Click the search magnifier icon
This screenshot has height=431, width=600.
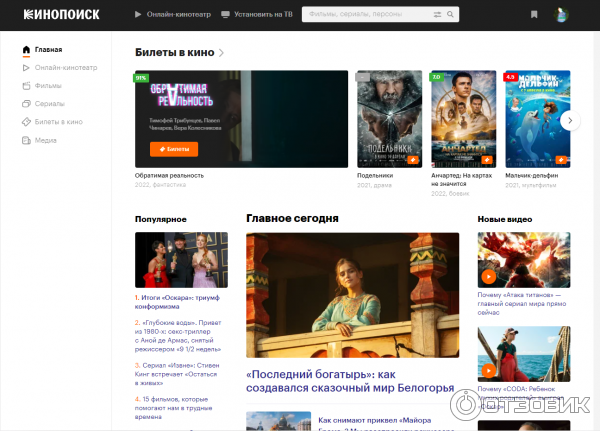451,15
